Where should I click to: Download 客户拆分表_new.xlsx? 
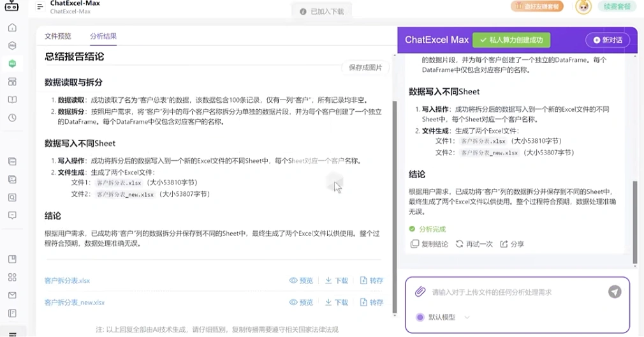pos(337,302)
